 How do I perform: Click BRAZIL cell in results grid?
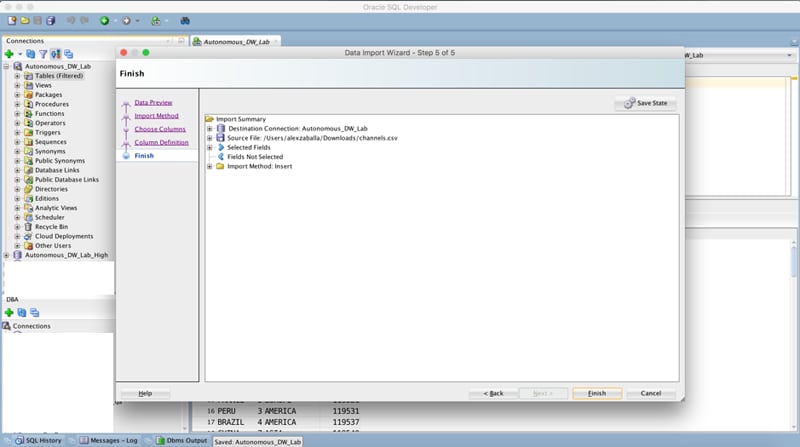(x=231, y=422)
